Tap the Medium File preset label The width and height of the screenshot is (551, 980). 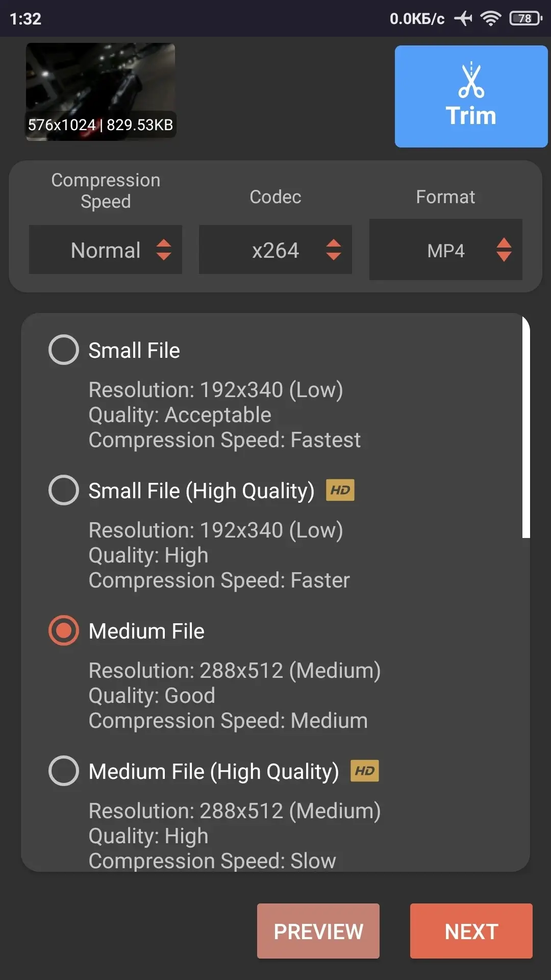point(146,631)
